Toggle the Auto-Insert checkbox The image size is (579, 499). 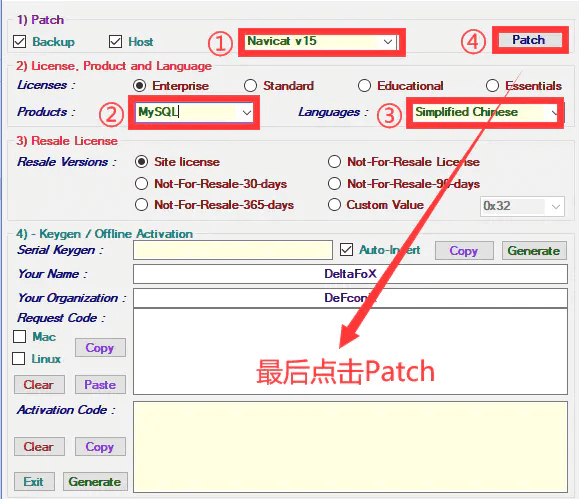pos(346,250)
